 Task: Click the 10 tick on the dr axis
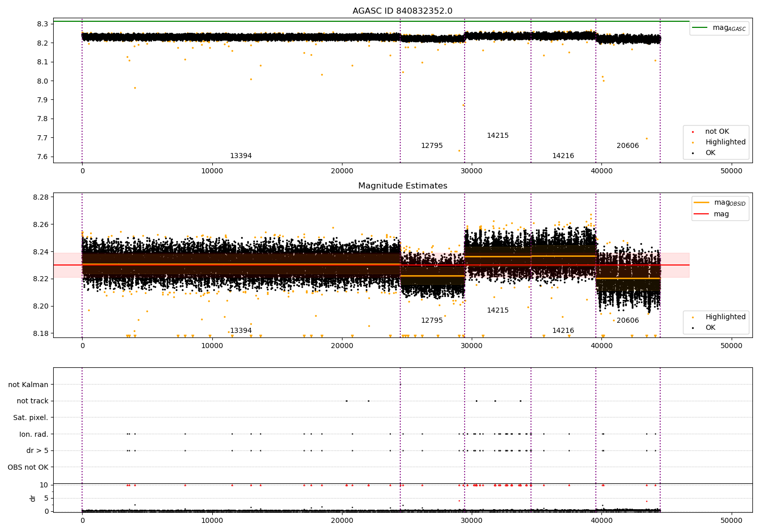pyautogui.click(x=44, y=485)
